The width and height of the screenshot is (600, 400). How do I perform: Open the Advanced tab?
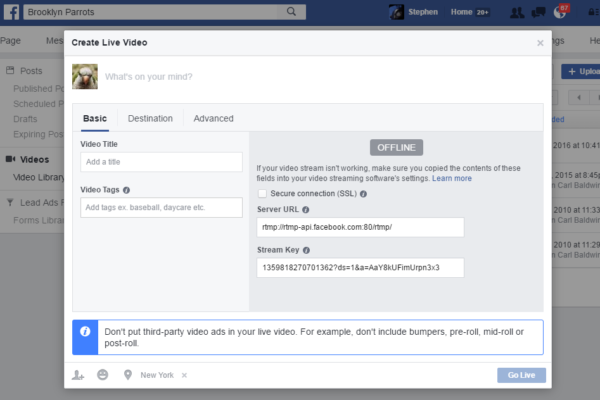(213, 119)
